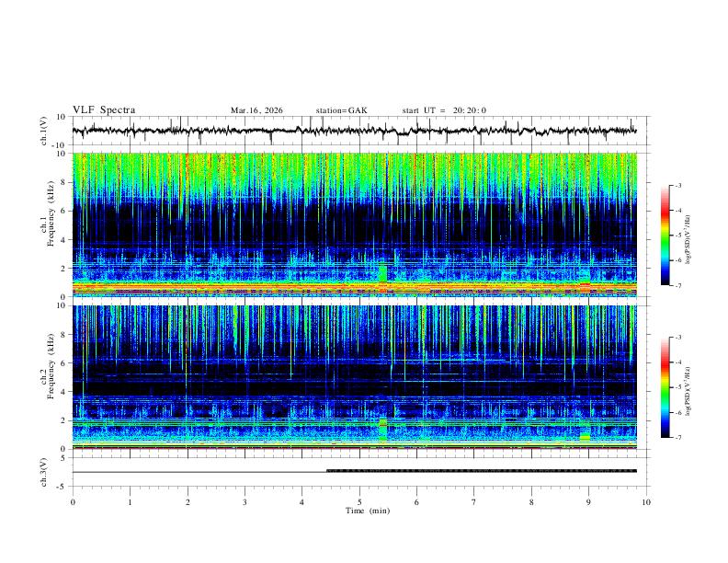The width and height of the screenshot is (728, 563).
Task: Click time axis tick label "4"
Action: click(302, 502)
